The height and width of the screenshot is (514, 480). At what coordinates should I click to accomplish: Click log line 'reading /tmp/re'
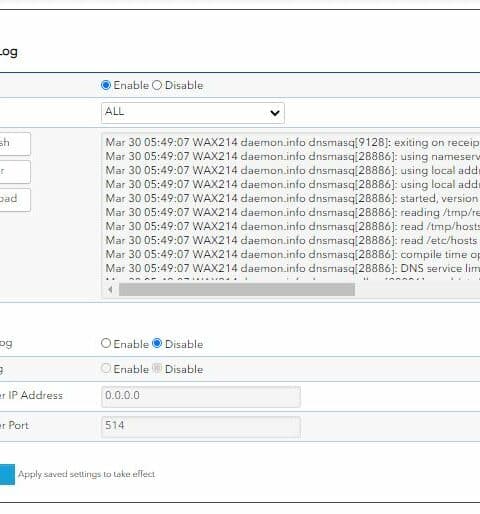(x=293, y=213)
